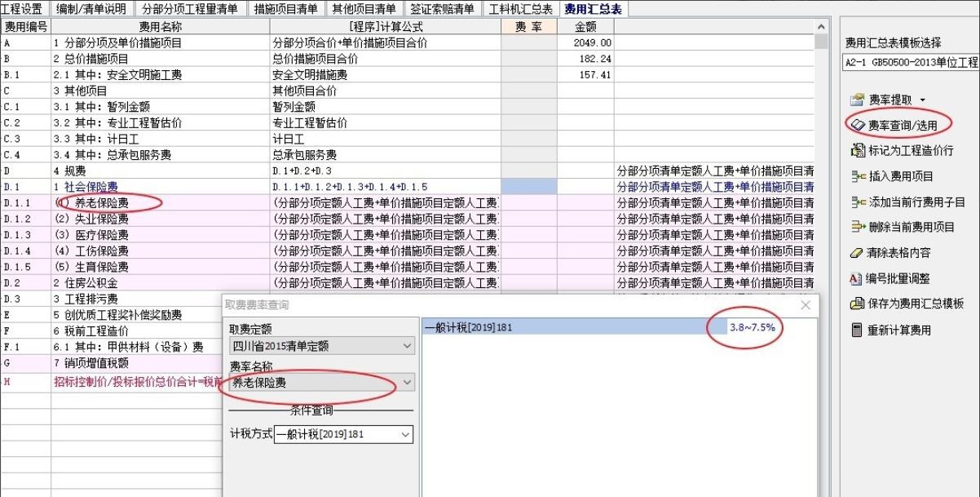The height and width of the screenshot is (497, 980).
Task: Click the 费用汇总表模板选择 field
Action: 911,62
